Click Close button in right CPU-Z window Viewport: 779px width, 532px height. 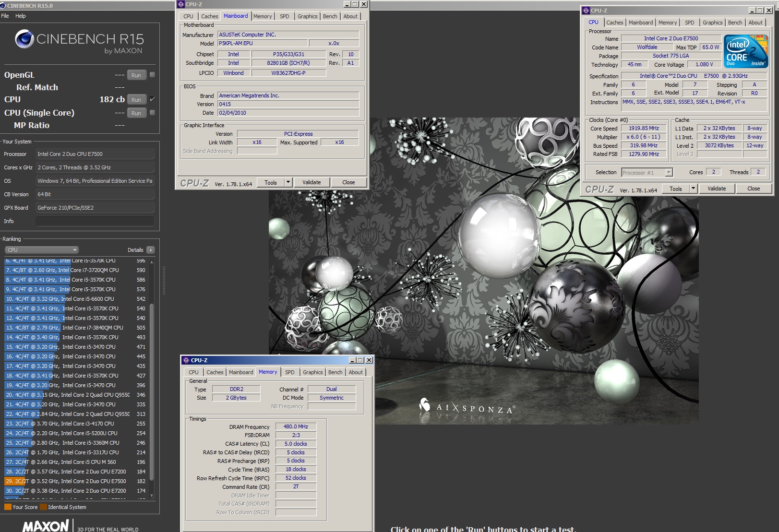coord(754,189)
